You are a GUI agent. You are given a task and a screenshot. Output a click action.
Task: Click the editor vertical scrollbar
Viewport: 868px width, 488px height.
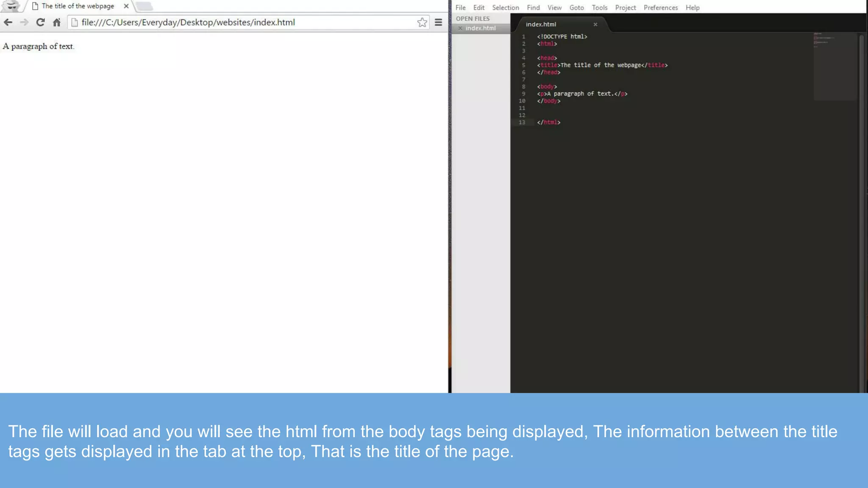click(x=862, y=212)
